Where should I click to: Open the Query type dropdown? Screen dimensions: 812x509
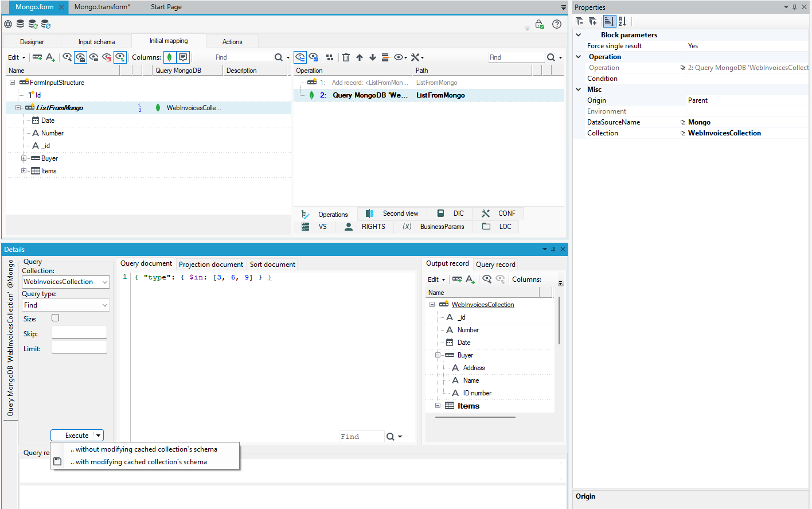tap(66, 305)
